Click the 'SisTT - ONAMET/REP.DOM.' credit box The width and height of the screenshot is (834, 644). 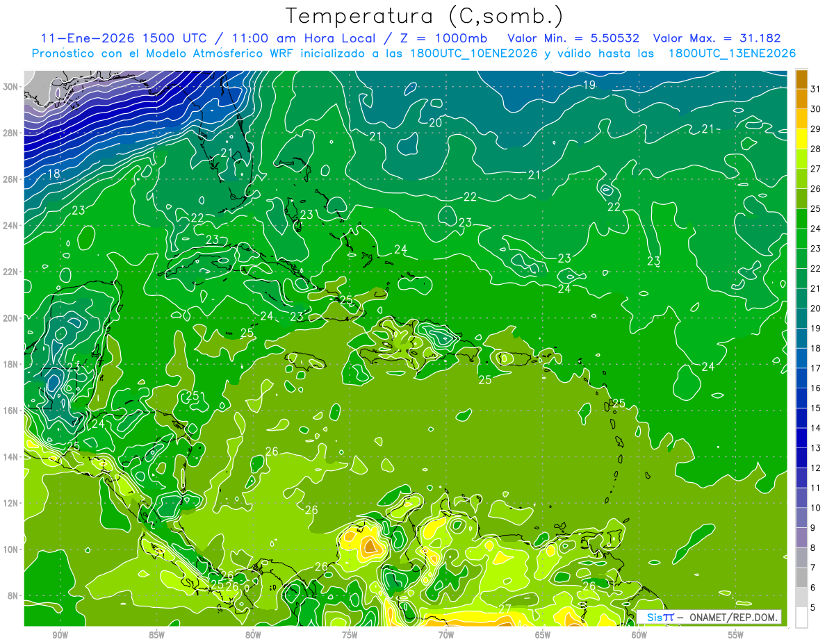709,617
